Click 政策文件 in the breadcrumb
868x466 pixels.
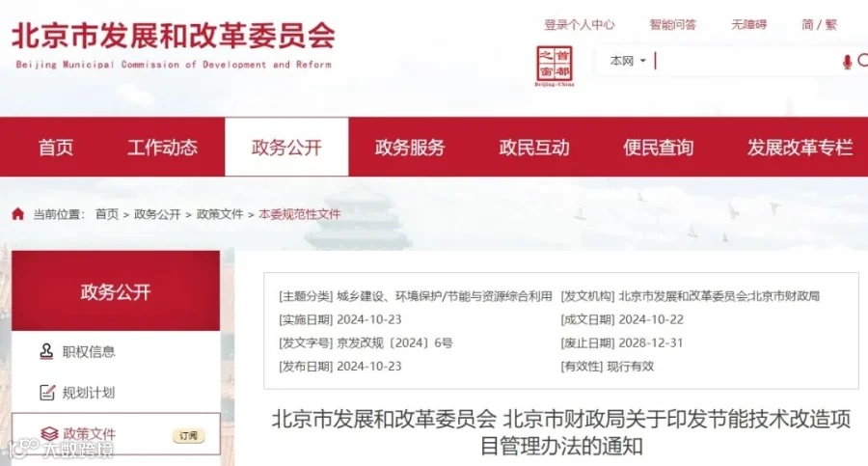click(220, 214)
